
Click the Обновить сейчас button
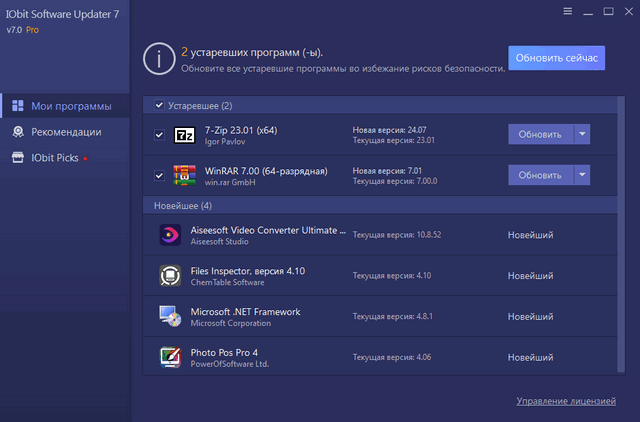pyautogui.click(x=556, y=58)
